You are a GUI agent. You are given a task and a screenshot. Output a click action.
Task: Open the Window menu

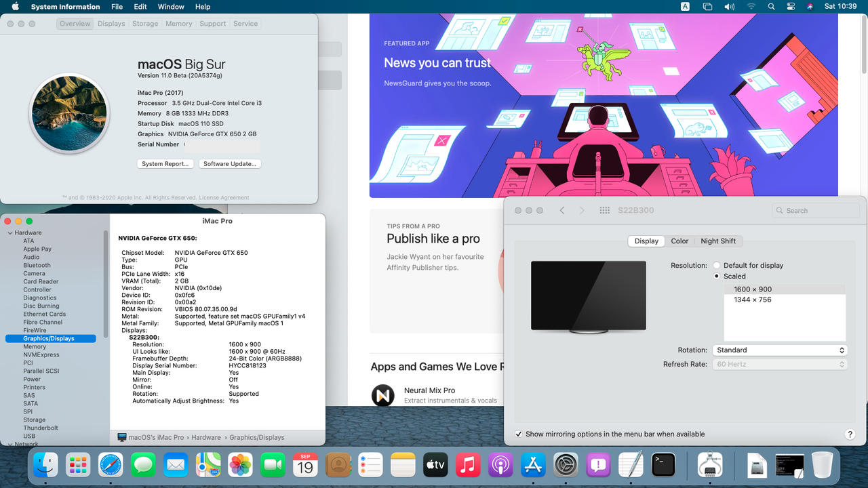(x=171, y=7)
